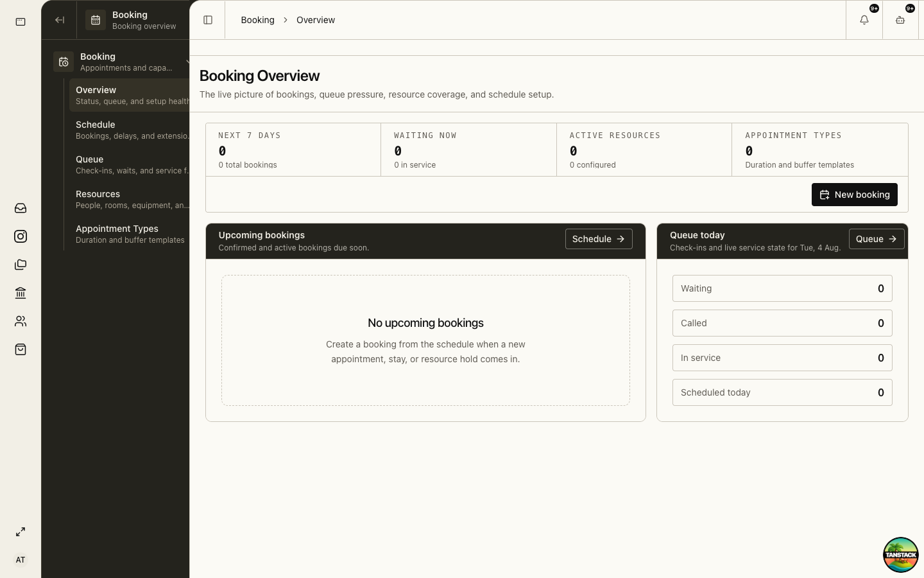The height and width of the screenshot is (578, 924).
Task: Open the users icon in left rail
Action: [x=21, y=321]
